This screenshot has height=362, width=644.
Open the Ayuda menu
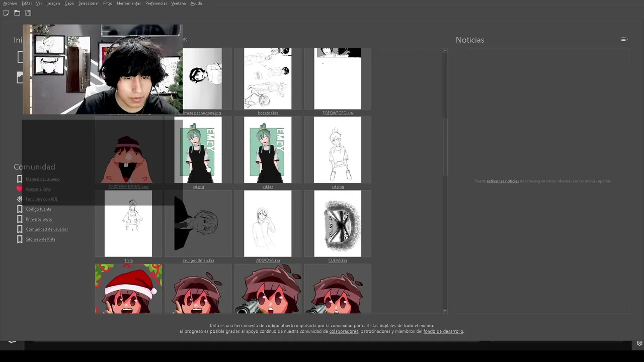196,4
